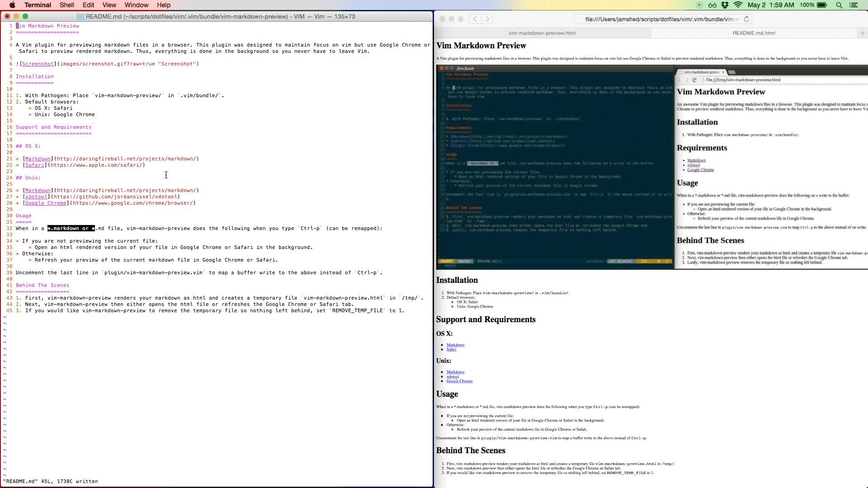Open the Apple menu
868x488 pixels.
tap(12, 5)
